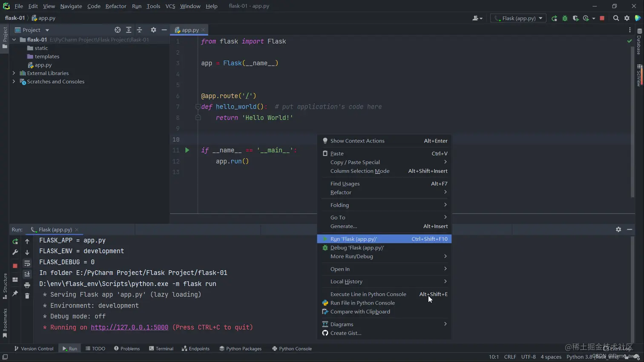Clear console with trash icon

27,296
